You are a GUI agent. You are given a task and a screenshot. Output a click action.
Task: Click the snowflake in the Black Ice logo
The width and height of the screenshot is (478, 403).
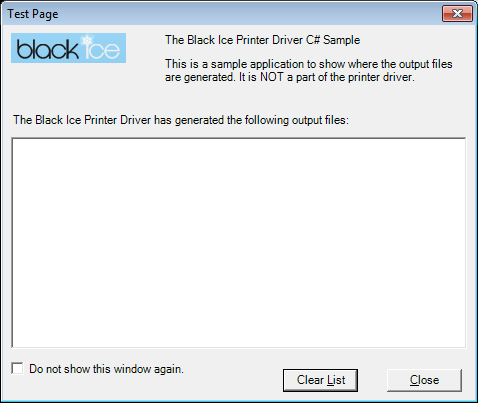point(87,40)
